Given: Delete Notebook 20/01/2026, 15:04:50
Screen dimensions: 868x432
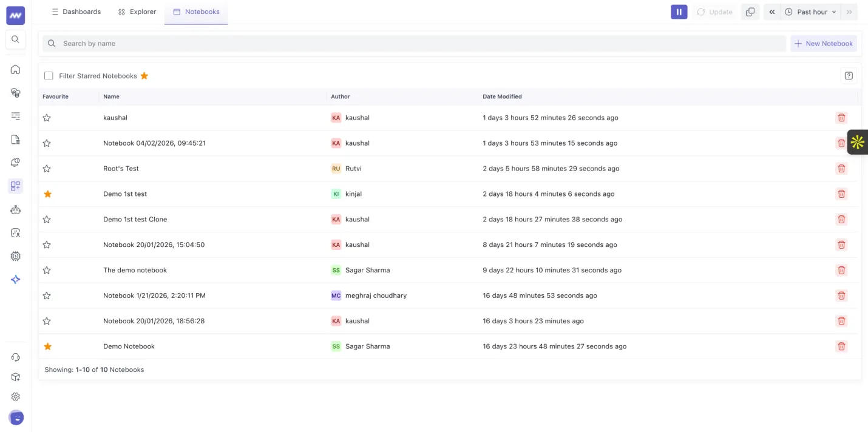Looking at the screenshot, I should (841, 245).
